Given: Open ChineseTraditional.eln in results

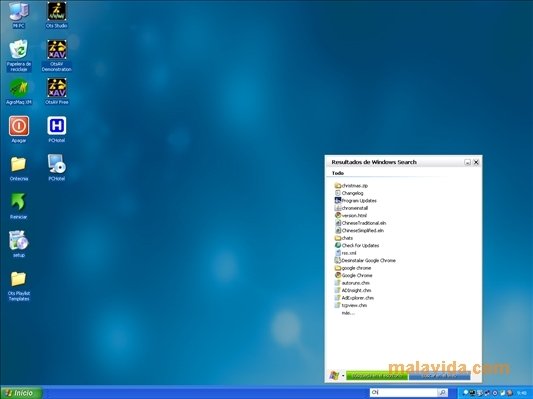Looking at the screenshot, I should click(x=360, y=223).
